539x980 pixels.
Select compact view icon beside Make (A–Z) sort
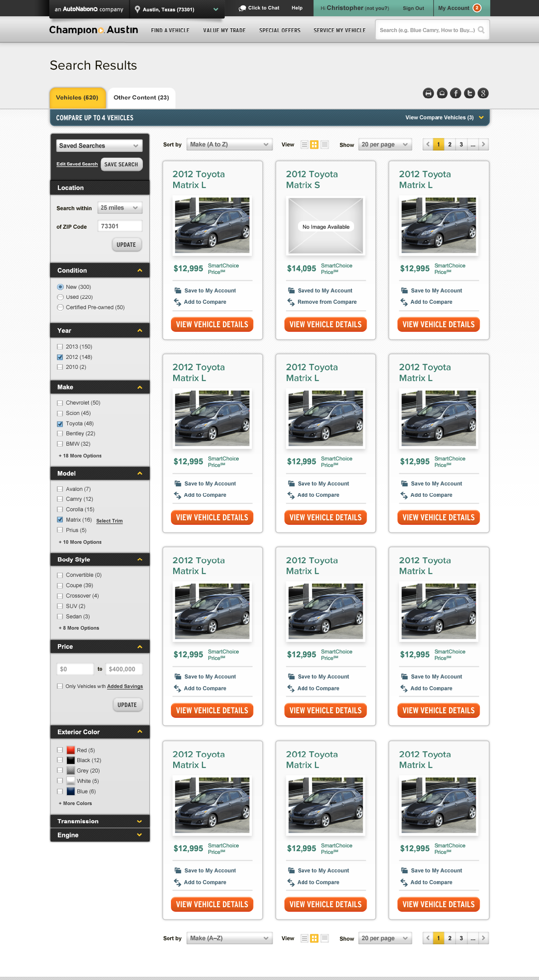[324, 938]
